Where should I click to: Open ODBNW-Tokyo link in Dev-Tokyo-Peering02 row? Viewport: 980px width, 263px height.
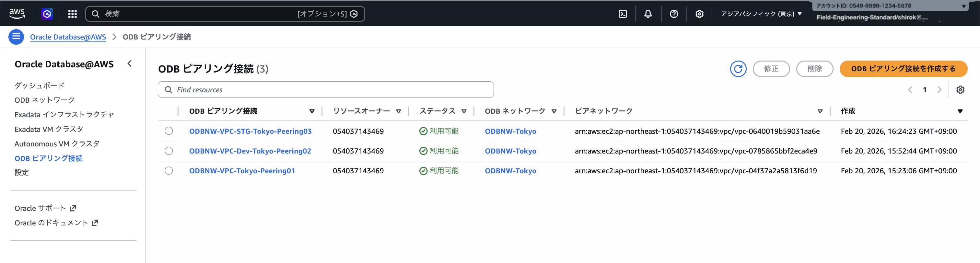(x=510, y=151)
